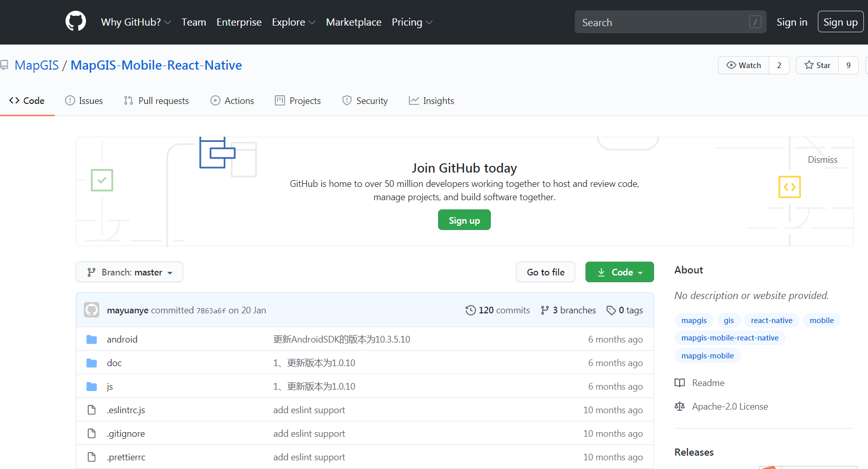Viewport: 868px width, 469px height.
Task: Click the react-native topic tag
Action: [771, 321]
